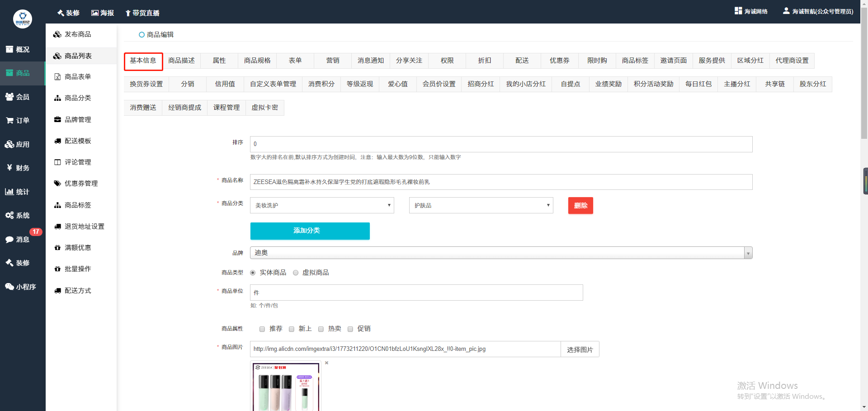Screen dimensions: 868x411
Task: Open the 护肤品 subcategory dropdown
Action: pos(481,205)
